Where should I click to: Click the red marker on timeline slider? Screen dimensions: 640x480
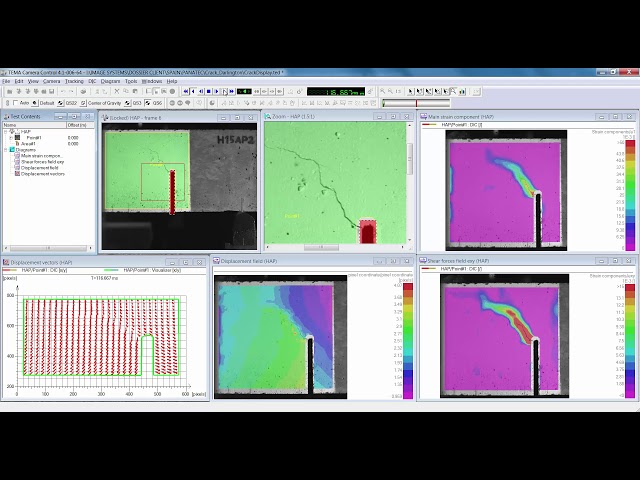[416, 103]
